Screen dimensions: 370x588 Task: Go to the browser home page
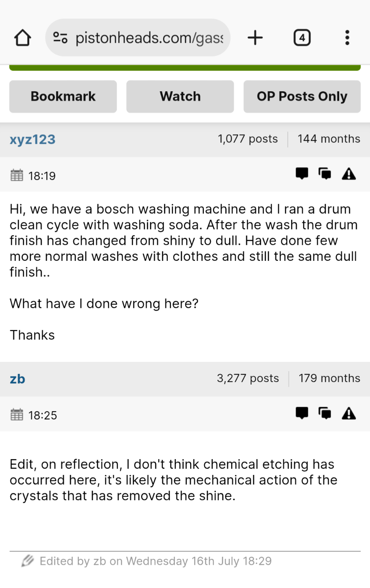pyautogui.click(x=23, y=38)
